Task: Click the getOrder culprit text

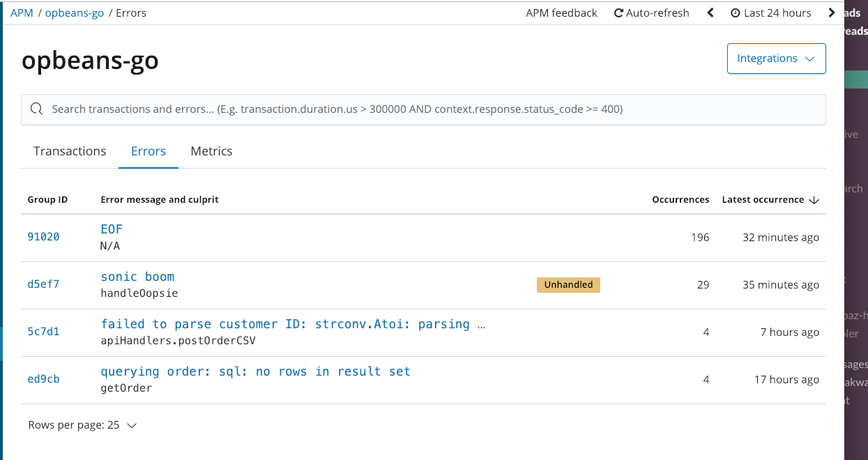Action: 126,388
